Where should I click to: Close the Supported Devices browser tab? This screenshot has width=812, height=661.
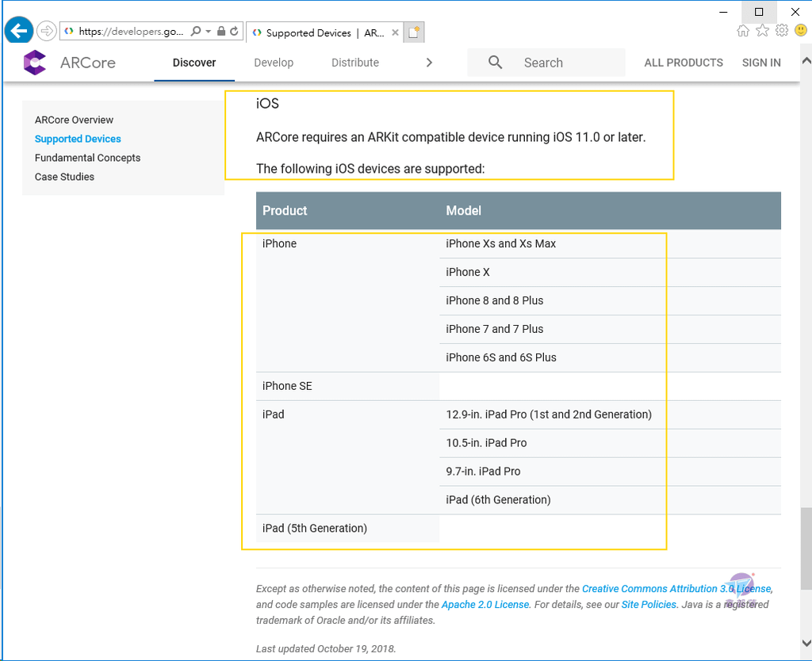click(395, 32)
